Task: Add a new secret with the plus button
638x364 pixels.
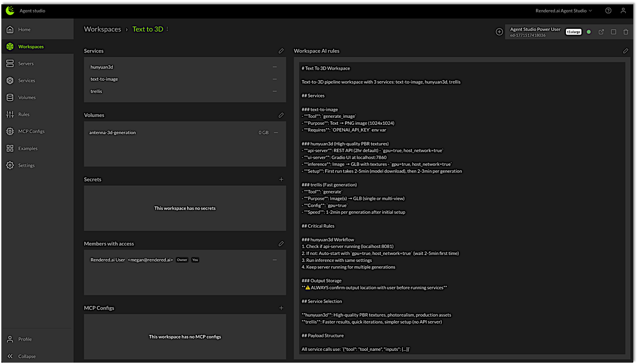Action: tap(281, 179)
